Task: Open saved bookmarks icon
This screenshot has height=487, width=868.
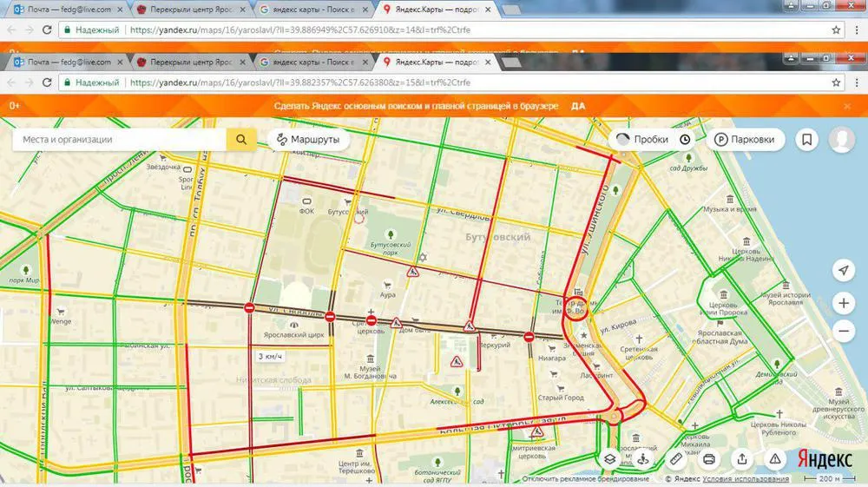Action: pos(807,140)
